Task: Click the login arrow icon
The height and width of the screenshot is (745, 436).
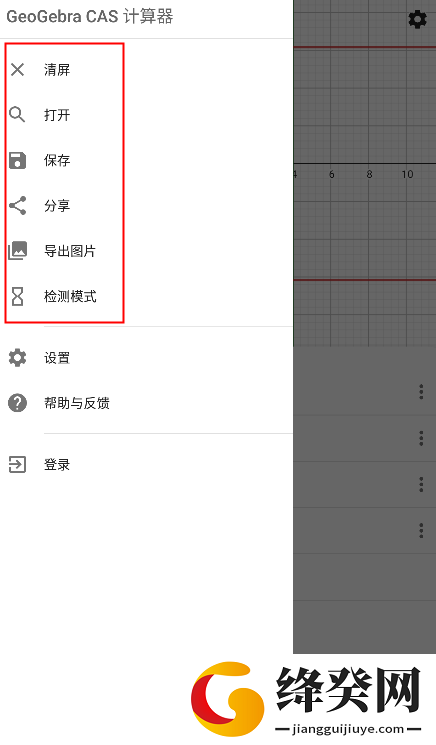Action: [x=18, y=465]
